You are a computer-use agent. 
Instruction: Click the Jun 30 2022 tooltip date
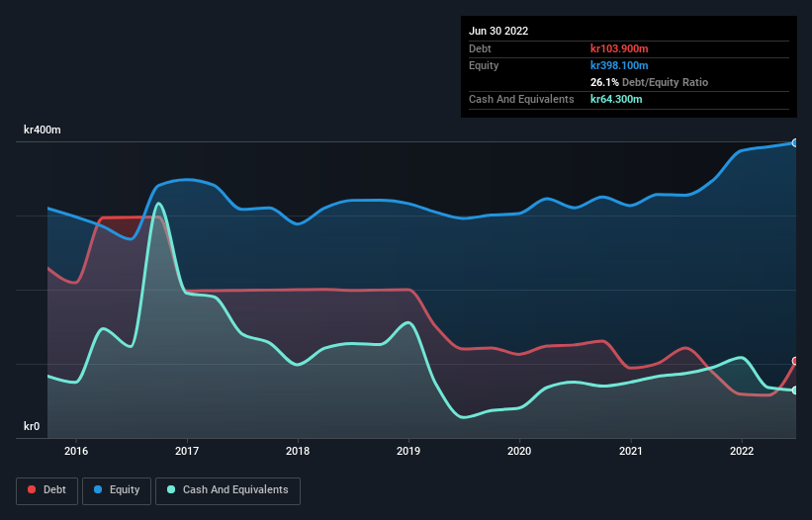tap(498, 31)
